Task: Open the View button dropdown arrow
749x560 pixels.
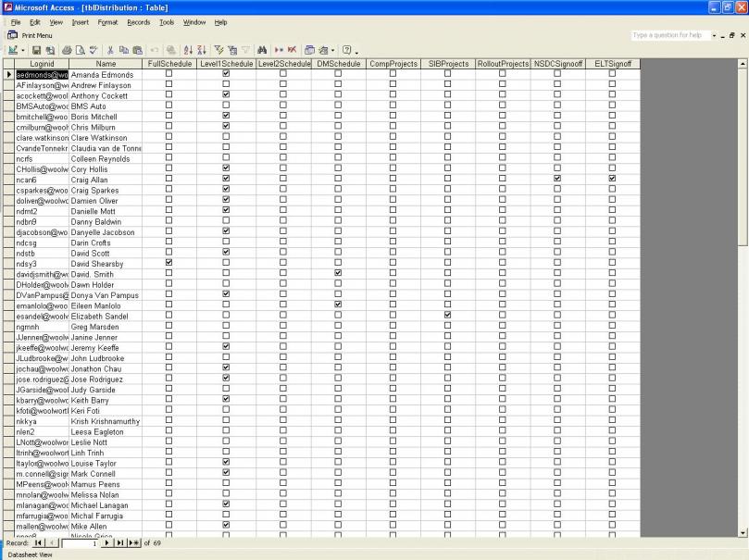Action: tap(22, 50)
